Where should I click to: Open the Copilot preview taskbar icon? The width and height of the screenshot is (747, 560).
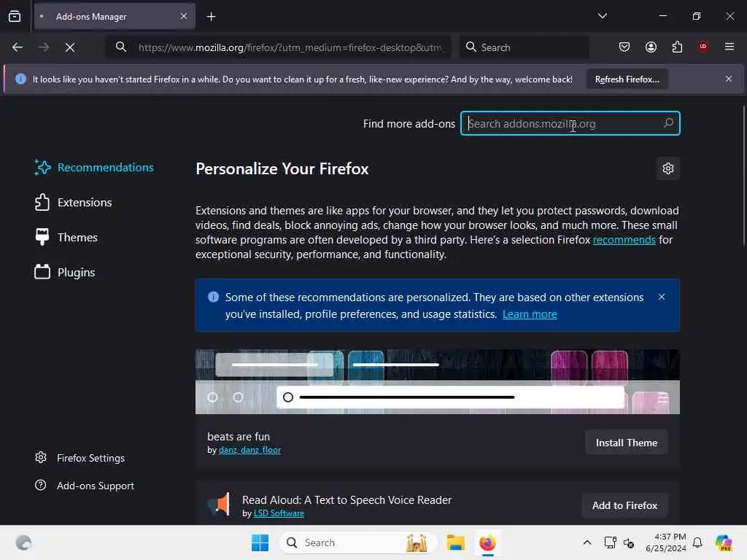coord(724,542)
